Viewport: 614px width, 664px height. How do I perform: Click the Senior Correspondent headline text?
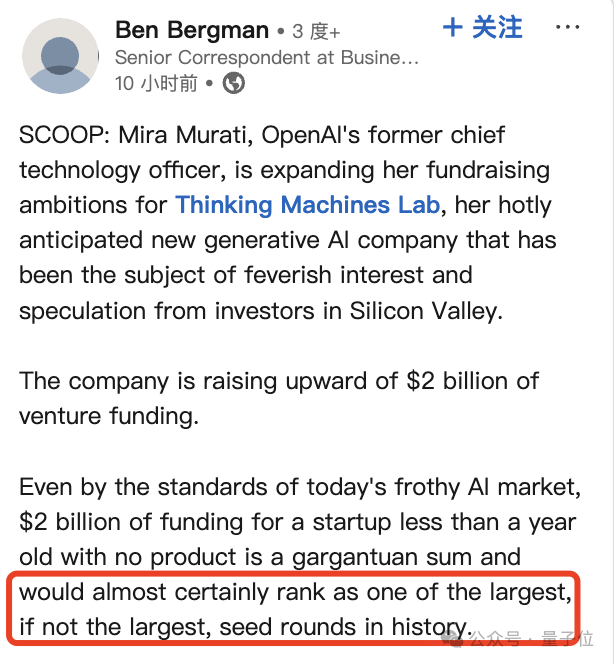point(267,58)
